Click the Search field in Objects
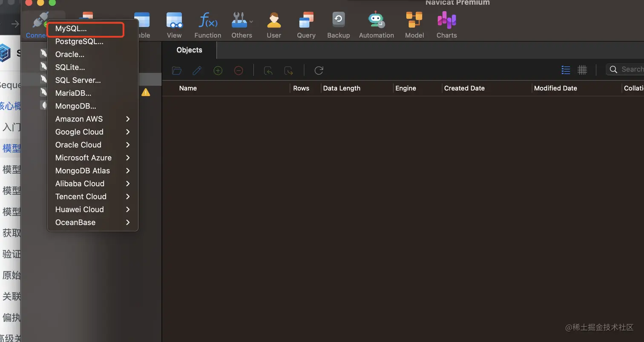 (x=625, y=69)
